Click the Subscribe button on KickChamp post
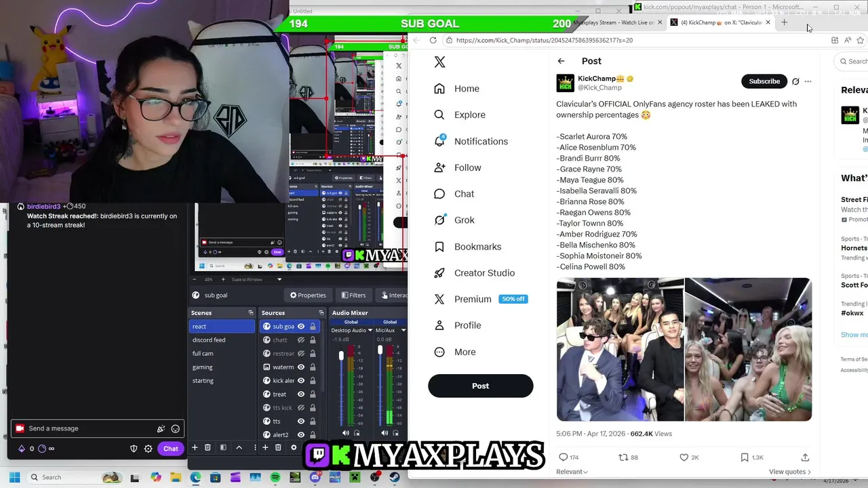The image size is (868, 488). [764, 81]
